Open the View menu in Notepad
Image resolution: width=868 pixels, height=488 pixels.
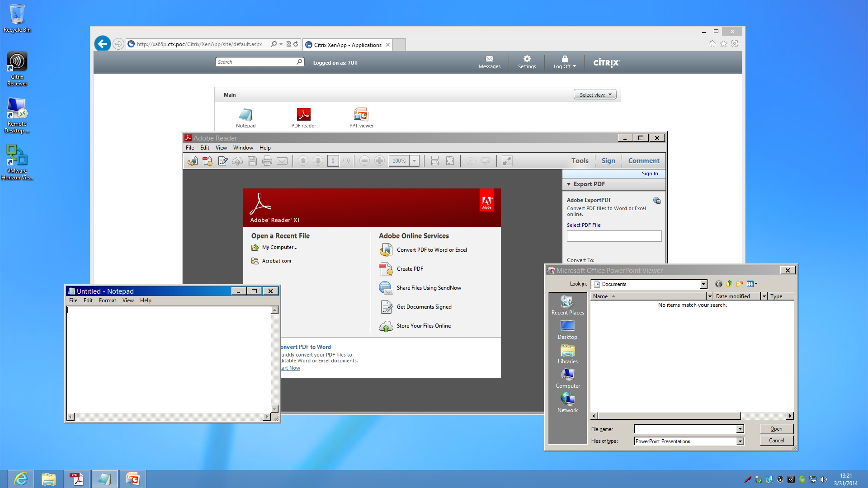[128, 300]
